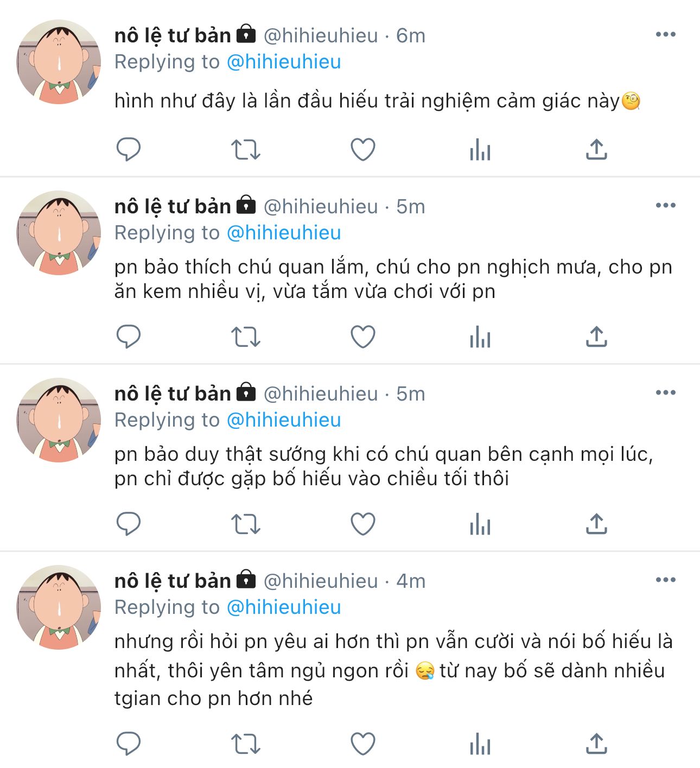Like the tweet about bố hiếu chiều tối
This screenshot has width=700, height=768.
(363, 524)
